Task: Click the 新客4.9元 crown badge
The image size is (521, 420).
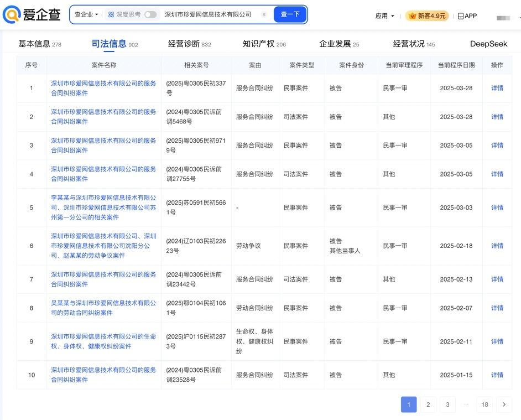Action: [x=427, y=16]
